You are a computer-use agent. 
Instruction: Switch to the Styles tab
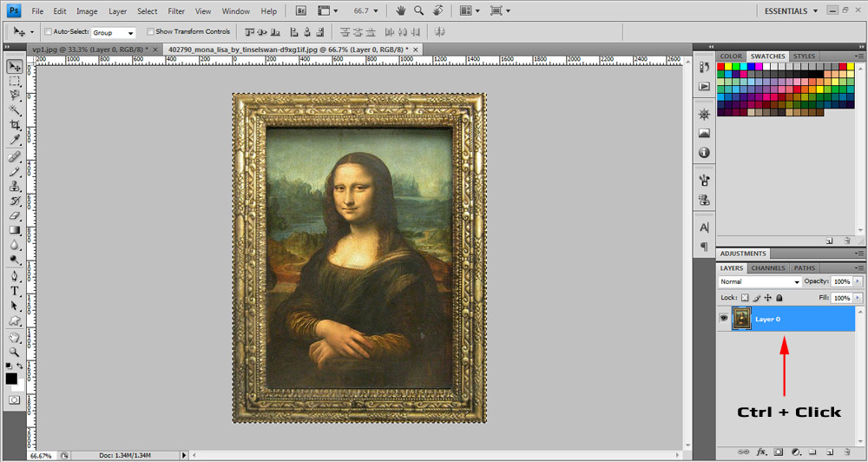tap(804, 56)
